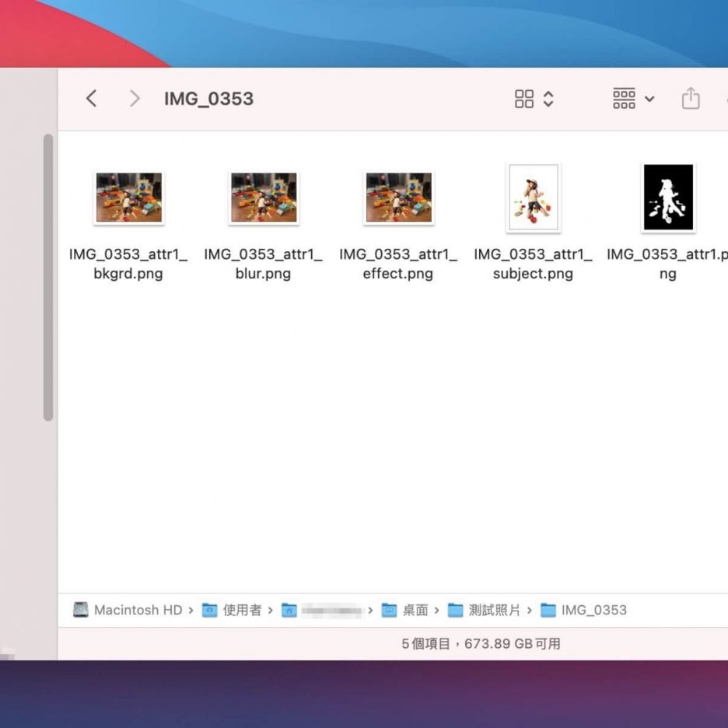Go to Macintosh HD in path bar

(x=128, y=610)
